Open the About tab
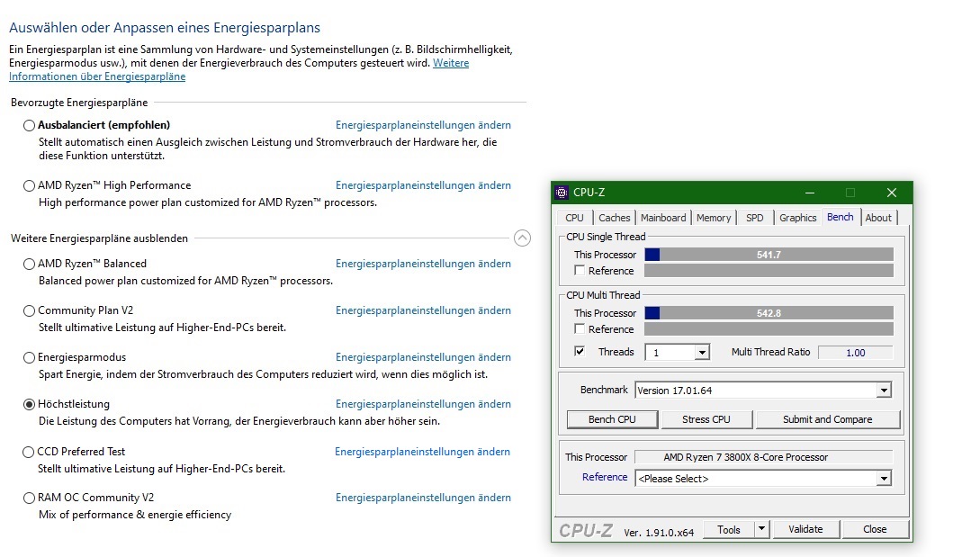This screenshot has width=980, height=557. [x=878, y=218]
